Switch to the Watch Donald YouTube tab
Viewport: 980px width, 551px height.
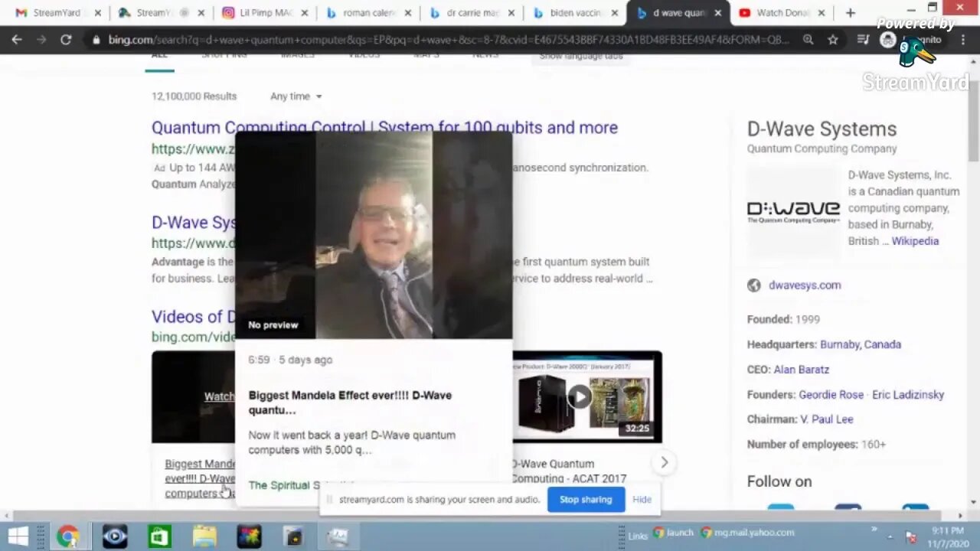(781, 13)
